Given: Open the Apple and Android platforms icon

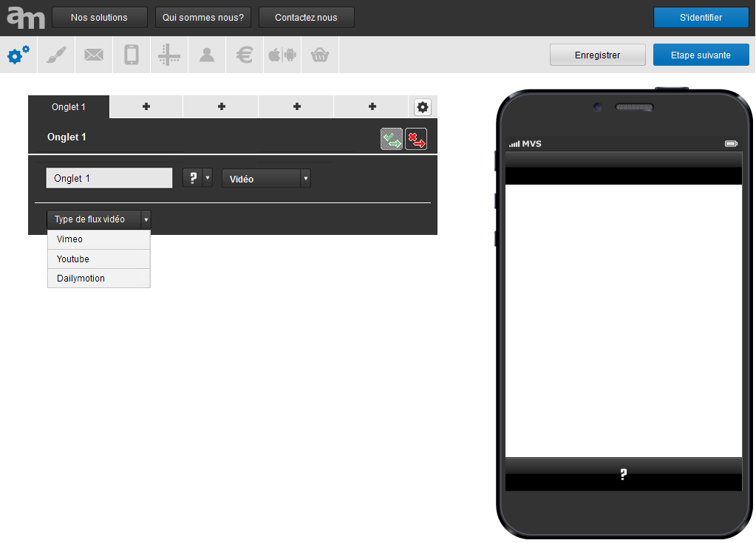Looking at the screenshot, I should pos(282,55).
